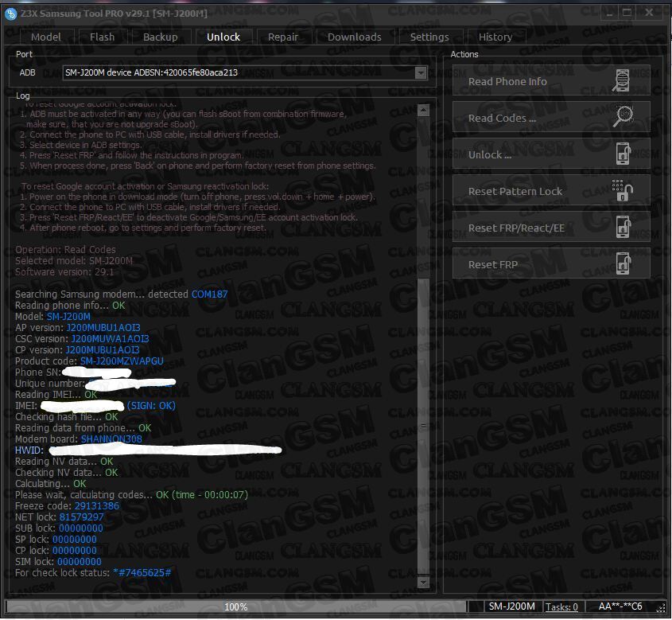Click the SIM lock value 00000000

tap(80, 562)
